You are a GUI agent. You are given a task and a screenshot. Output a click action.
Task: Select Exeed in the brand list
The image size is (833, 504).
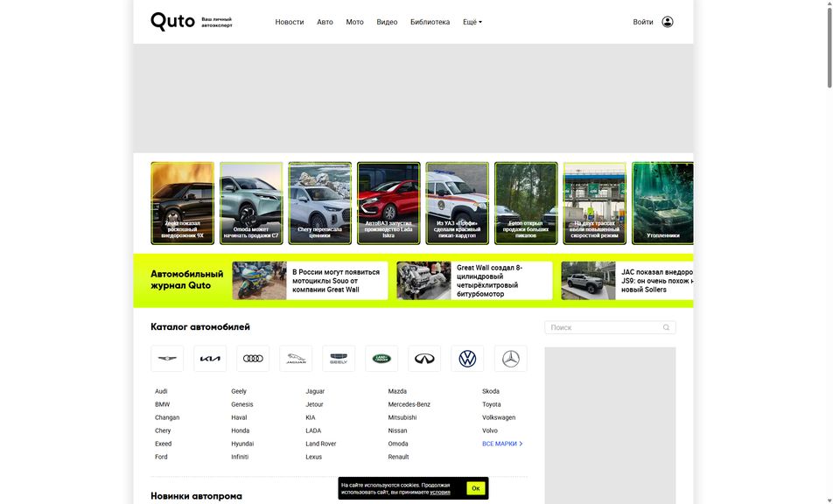(163, 444)
